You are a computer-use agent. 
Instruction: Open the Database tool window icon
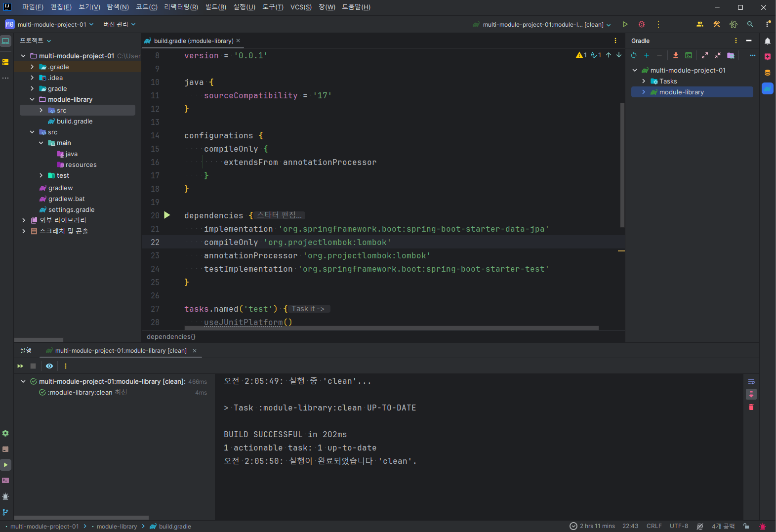click(x=768, y=73)
